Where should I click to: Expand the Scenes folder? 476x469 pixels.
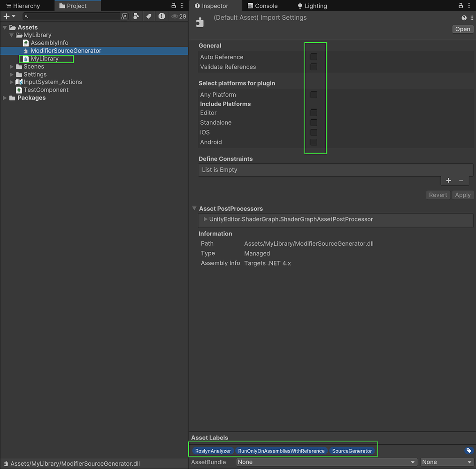(11, 66)
